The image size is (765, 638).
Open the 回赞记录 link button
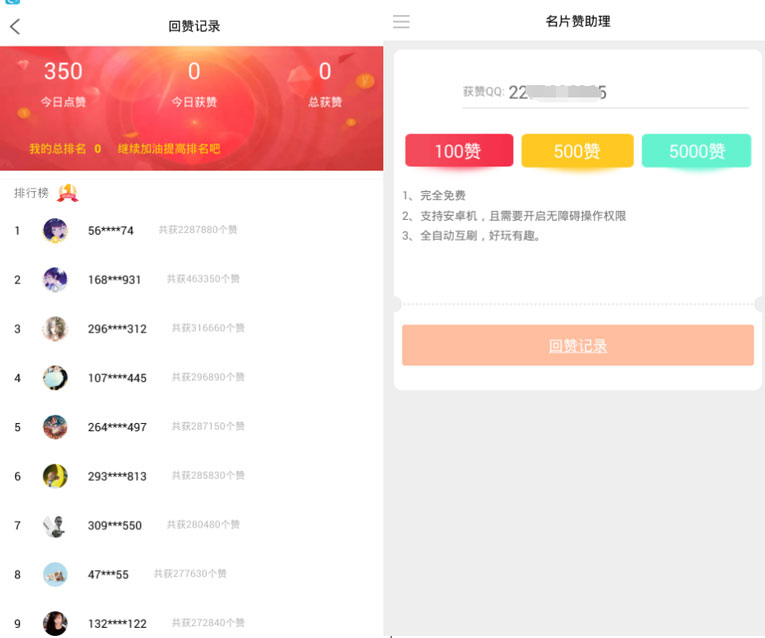tap(577, 346)
